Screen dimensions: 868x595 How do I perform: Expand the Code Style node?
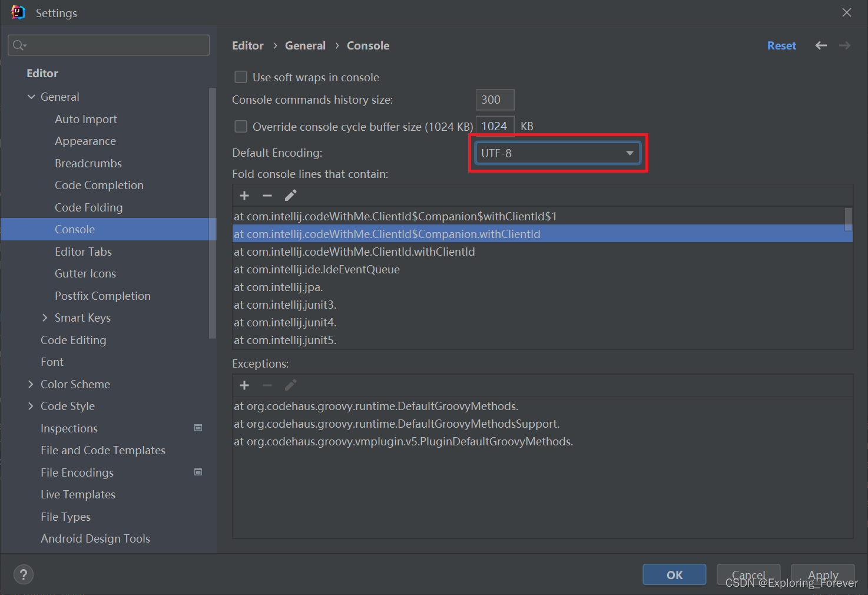pos(31,406)
